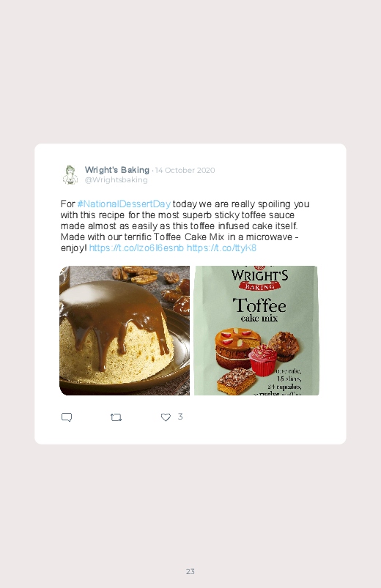Click the @Wrightsbaking handle
This screenshot has width=381, height=588.
pyautogui.click(x=116, y=180)
